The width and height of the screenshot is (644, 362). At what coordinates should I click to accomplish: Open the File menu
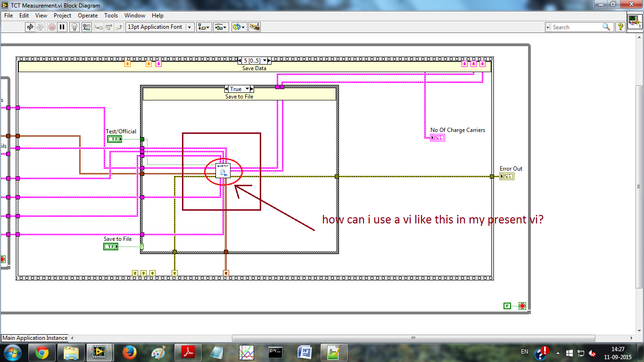coord(8,16)
